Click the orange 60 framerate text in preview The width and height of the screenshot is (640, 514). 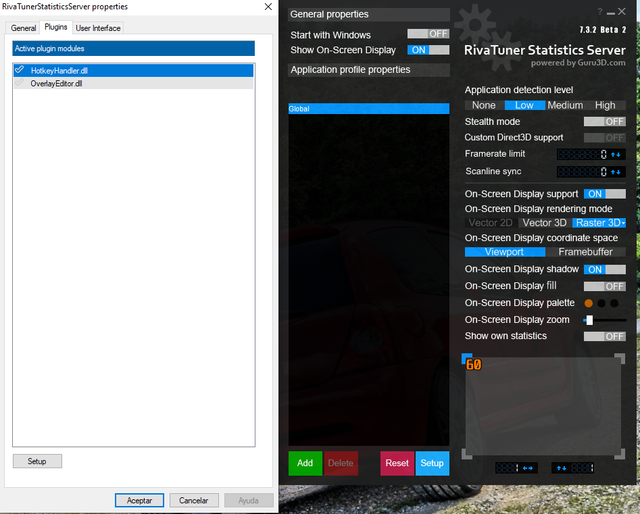tap(473, 365)
